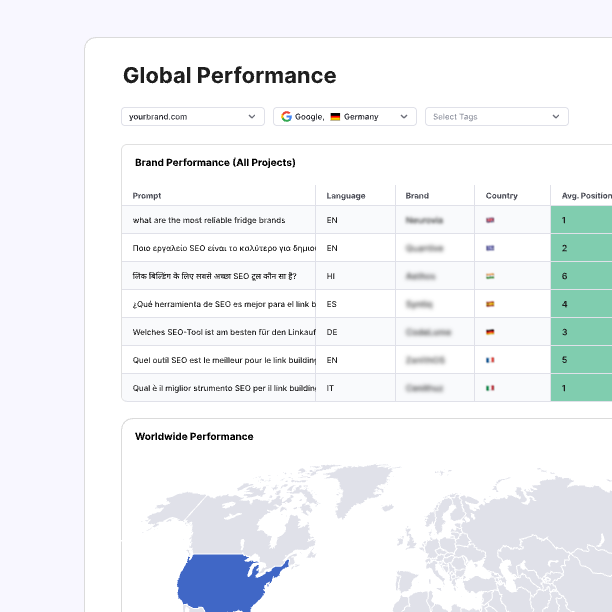Click the Avg. Position column header
Image resolution: width=612 pixels, height=612 pixels.
click(587, 196)
